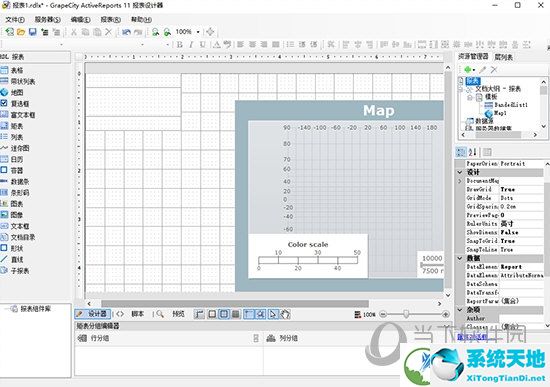The height and width of the screenshot is (387, 550).
Task: Click the open folder toolbar icon
Action: pyautogui.click(x=21, y=32)
